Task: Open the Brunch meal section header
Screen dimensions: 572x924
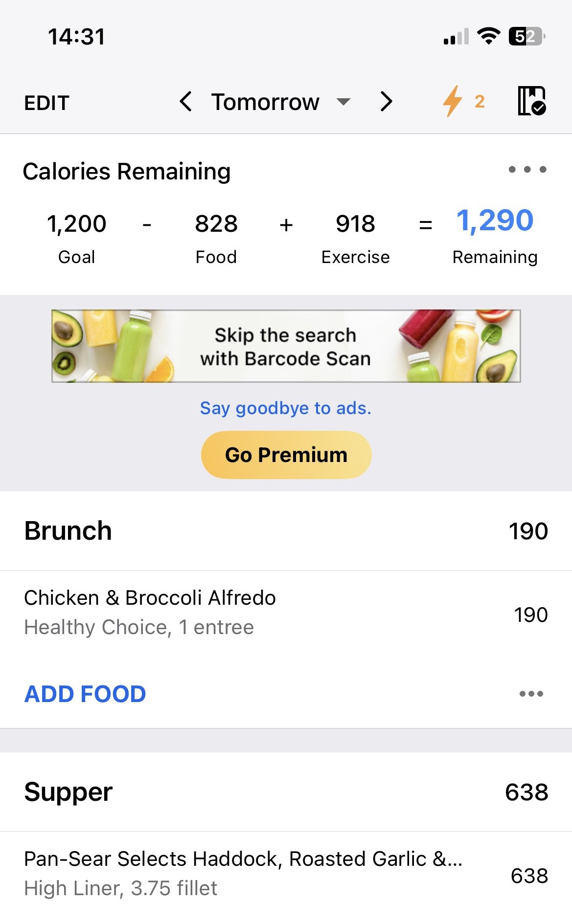Action: (x=286, y=531)
